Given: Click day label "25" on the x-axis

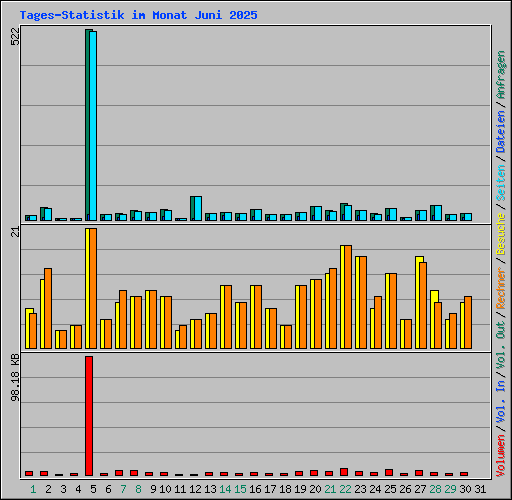Looking at the screenshot, I should coord(390,489).
